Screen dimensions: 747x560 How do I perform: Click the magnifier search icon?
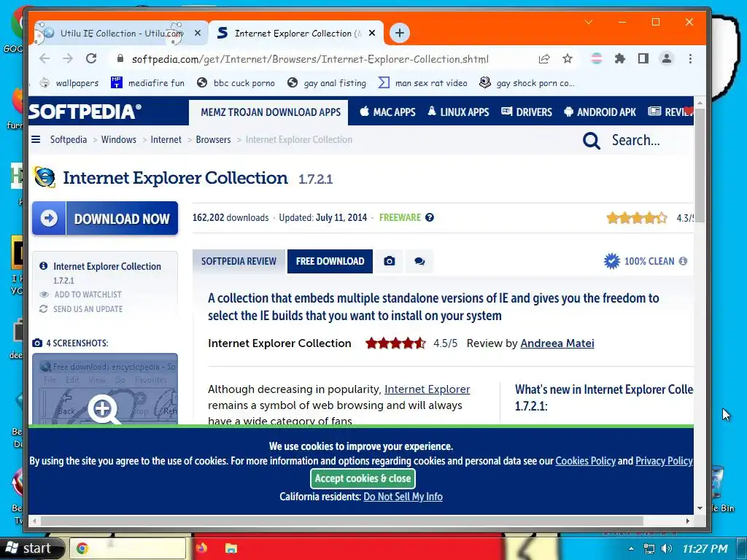click(x=591, y=141)
